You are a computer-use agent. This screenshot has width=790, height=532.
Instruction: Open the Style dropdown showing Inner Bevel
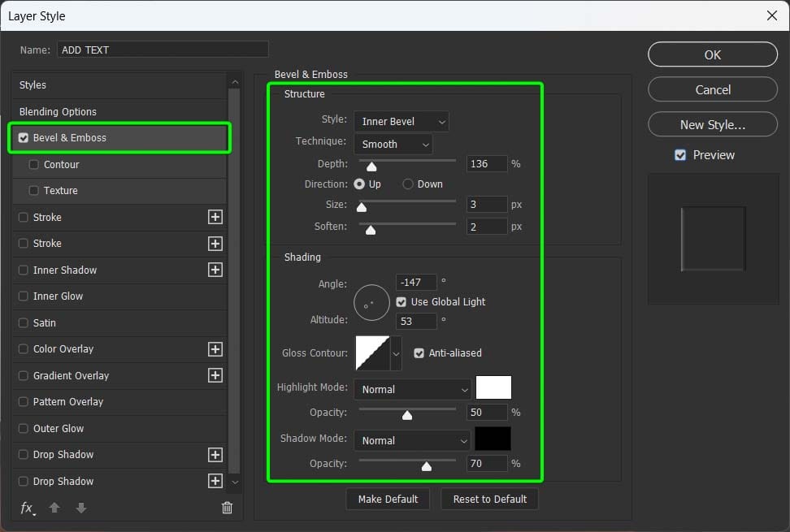(401, 121)
